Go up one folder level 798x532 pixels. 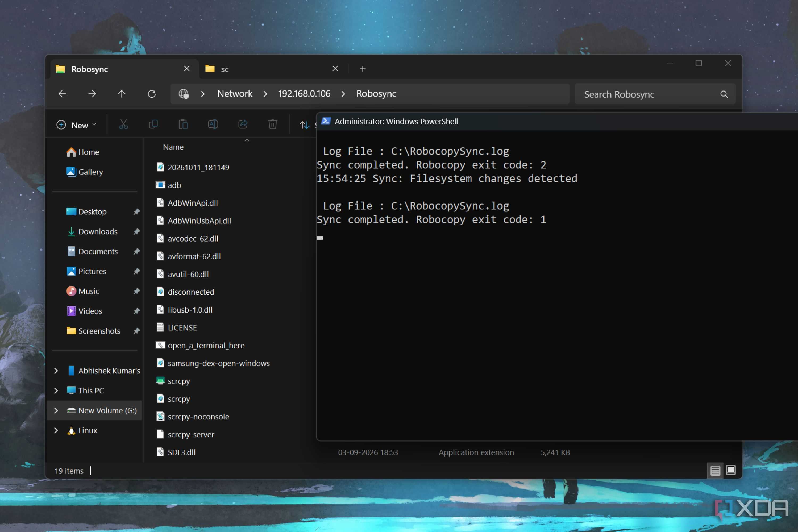click(122, 94)
